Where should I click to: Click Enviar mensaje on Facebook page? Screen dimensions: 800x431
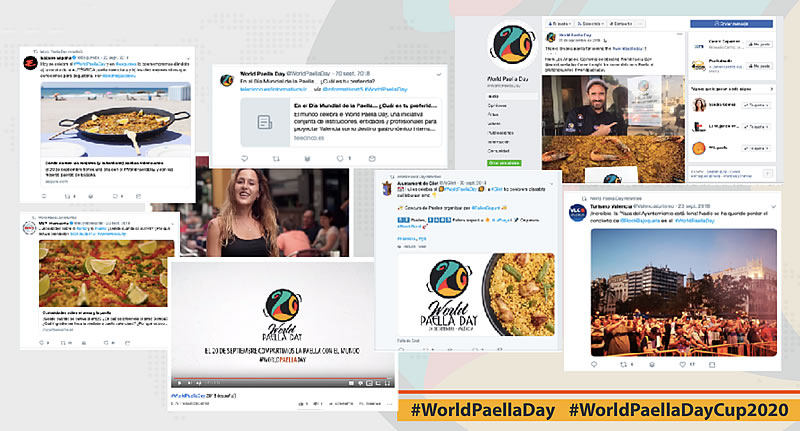[x=732, y=23]
